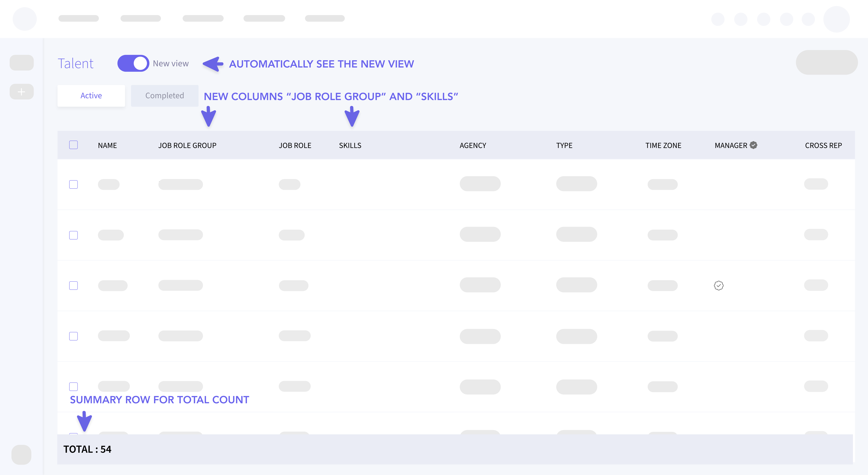This screenshot has height=475, width=868.
Task: Click the verified badge in Manager header
Action: pyautogui.click(x=753, y=145)
